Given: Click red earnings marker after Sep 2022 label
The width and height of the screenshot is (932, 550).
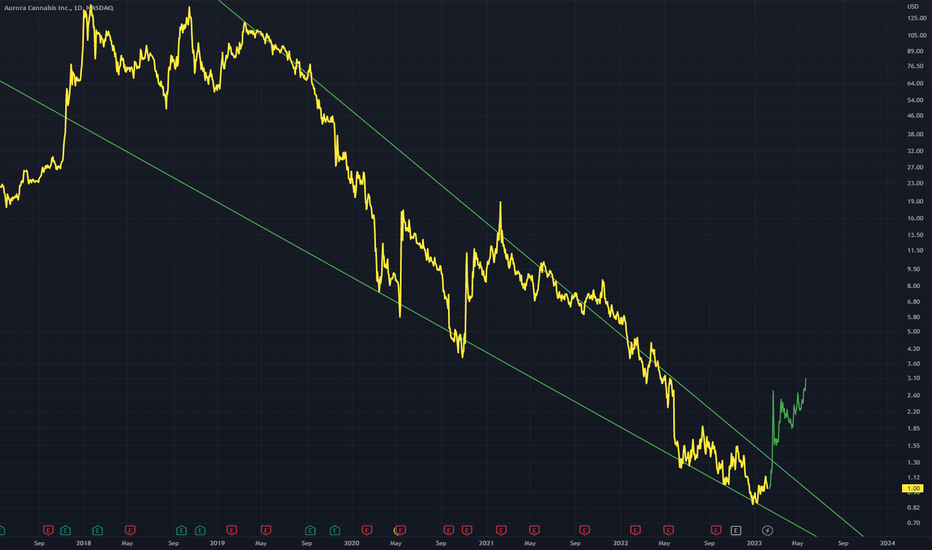Looking at the screenshot, I should [716, 530].
